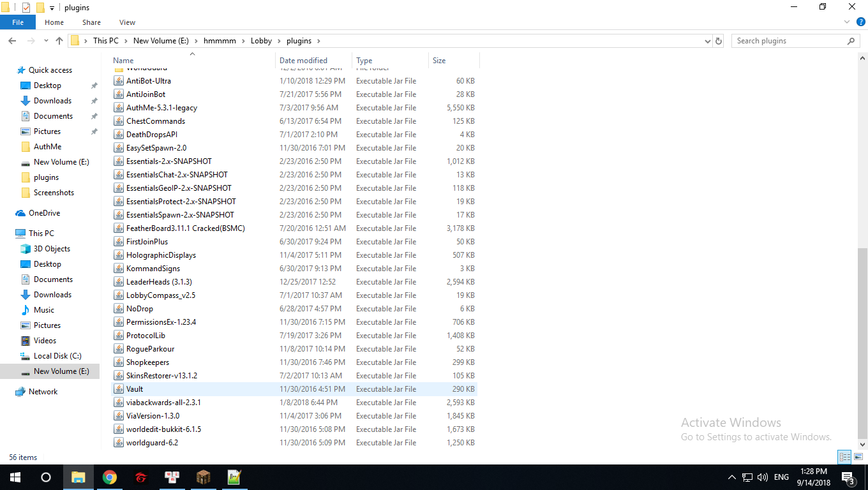Switch to the Home ribbon tab
The image size is (868, 490).
pos(54,22)
